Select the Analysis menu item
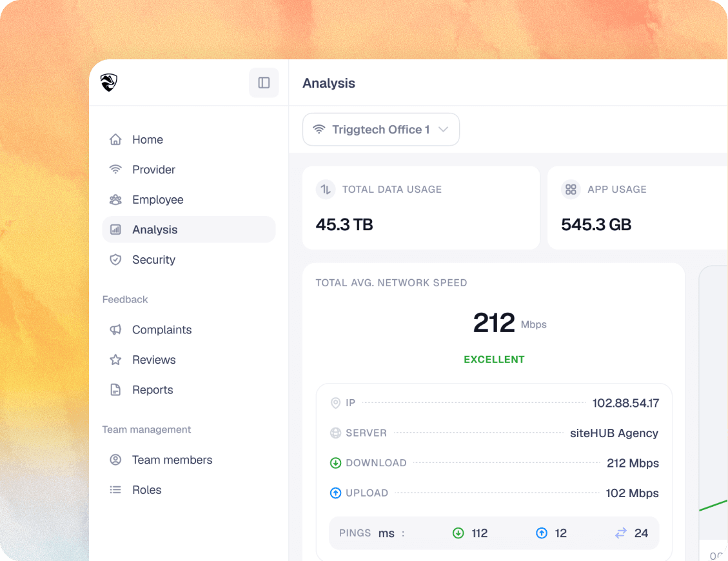 coord(188,230)
